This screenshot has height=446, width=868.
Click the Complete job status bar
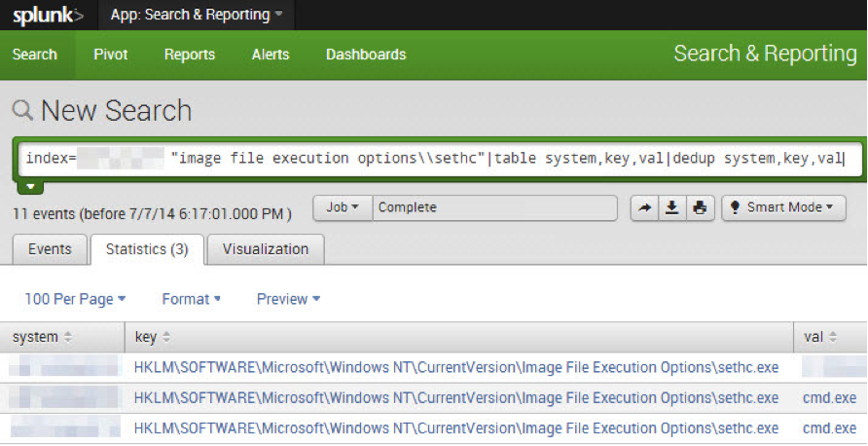pyautogui.click(x=495, y=207)
